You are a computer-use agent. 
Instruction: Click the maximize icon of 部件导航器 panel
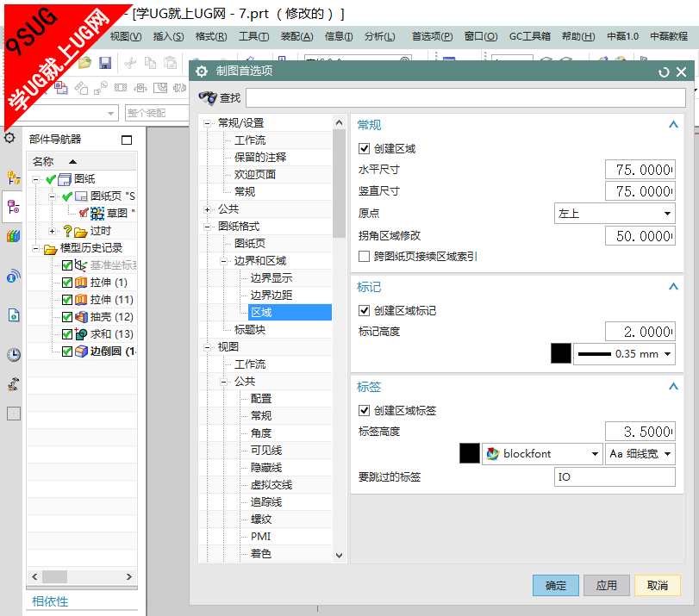coord(127,140)
